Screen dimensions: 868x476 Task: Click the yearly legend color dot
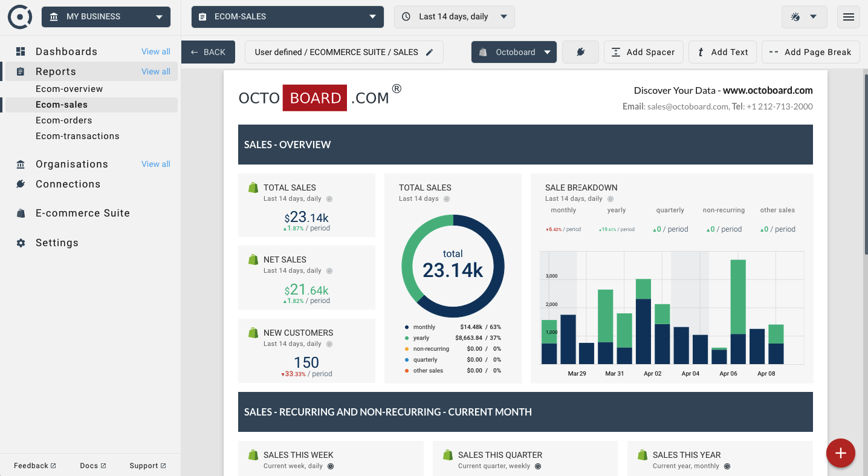407,338
